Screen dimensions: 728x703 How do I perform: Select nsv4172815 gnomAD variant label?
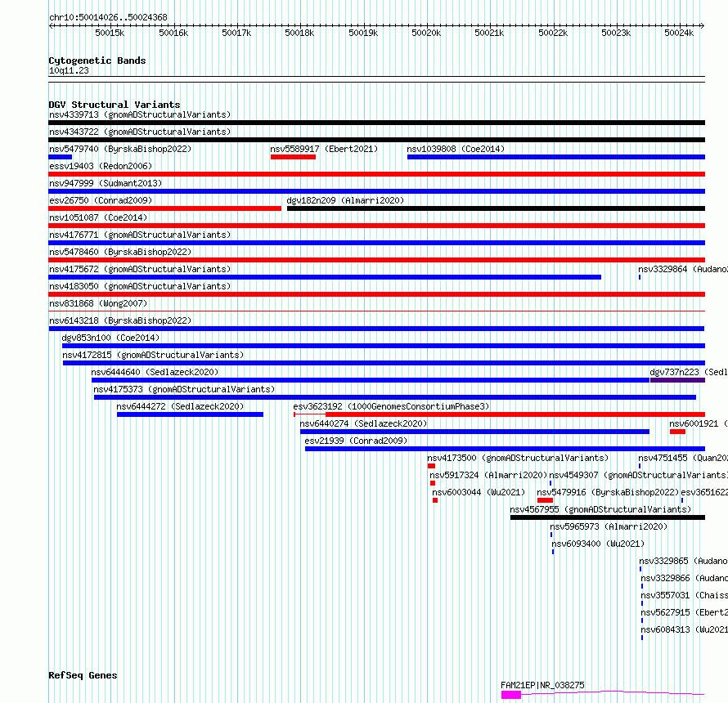(153, 355)
